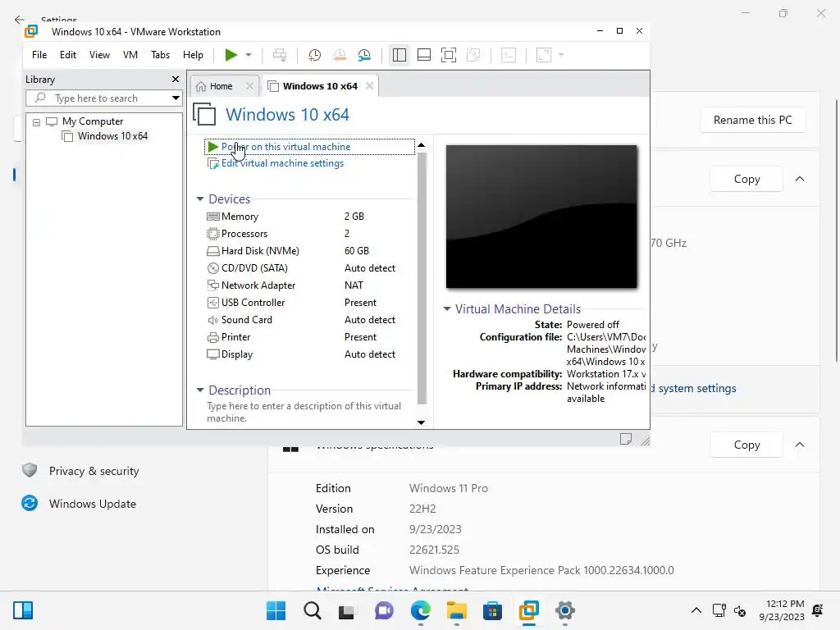Click the description text field
The width and height of the screenshot is (840, 630).
(x=304, y=412)
